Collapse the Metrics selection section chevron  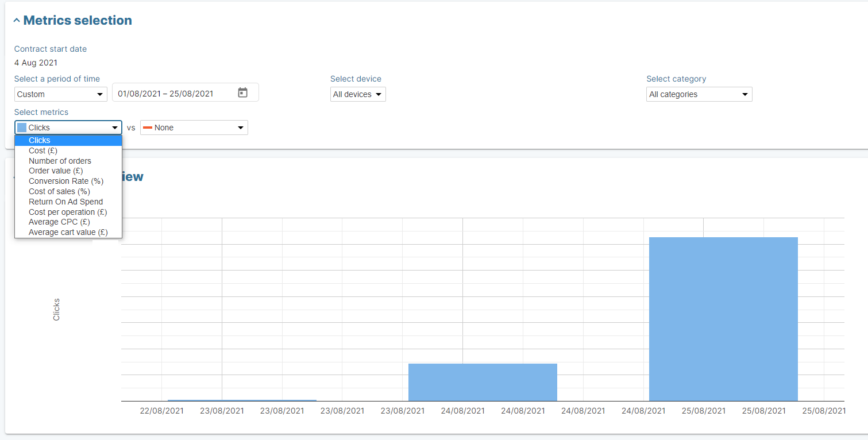click(x=16, y=19)
